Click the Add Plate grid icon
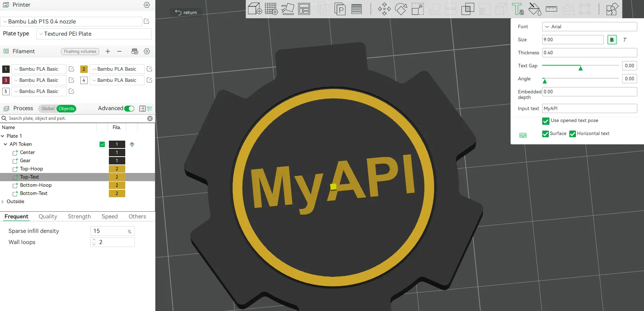Screen dimensions: 644x311 [271, 9]
